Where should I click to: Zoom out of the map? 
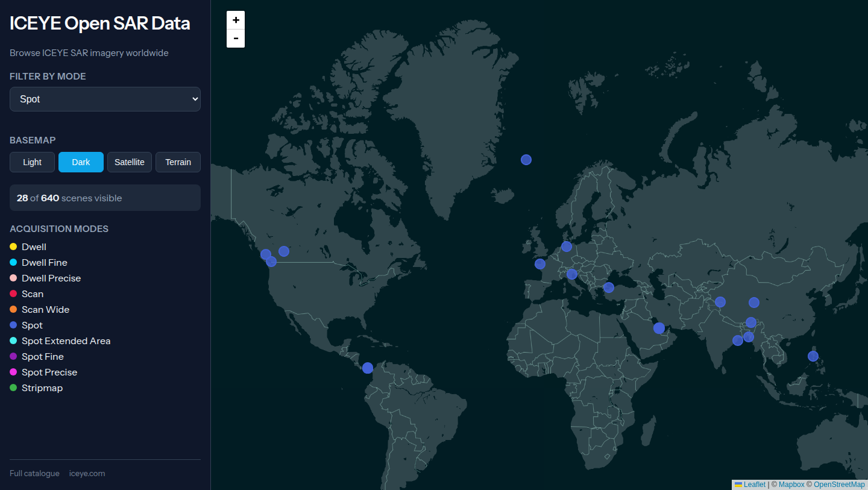coord(236,39)
